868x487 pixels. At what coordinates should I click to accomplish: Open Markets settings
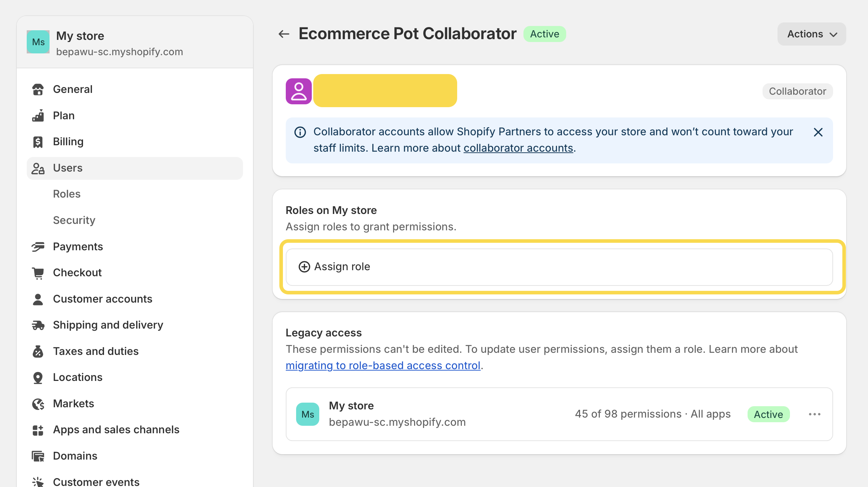click(135, 404)
